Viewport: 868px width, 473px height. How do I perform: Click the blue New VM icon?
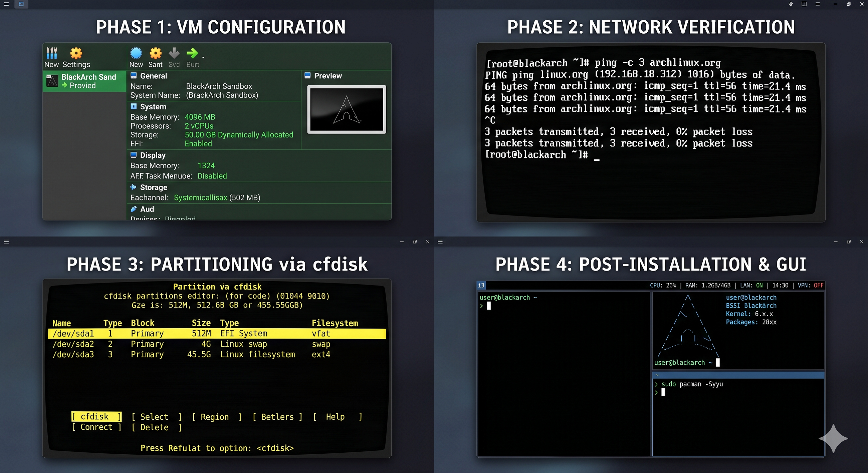(136, 53)
